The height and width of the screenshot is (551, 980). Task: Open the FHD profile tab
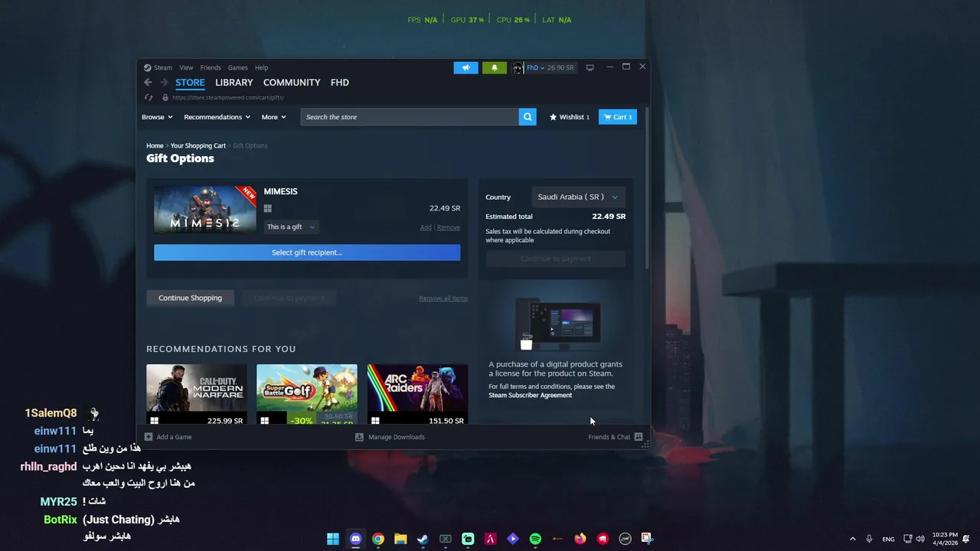tap(340, 83)
